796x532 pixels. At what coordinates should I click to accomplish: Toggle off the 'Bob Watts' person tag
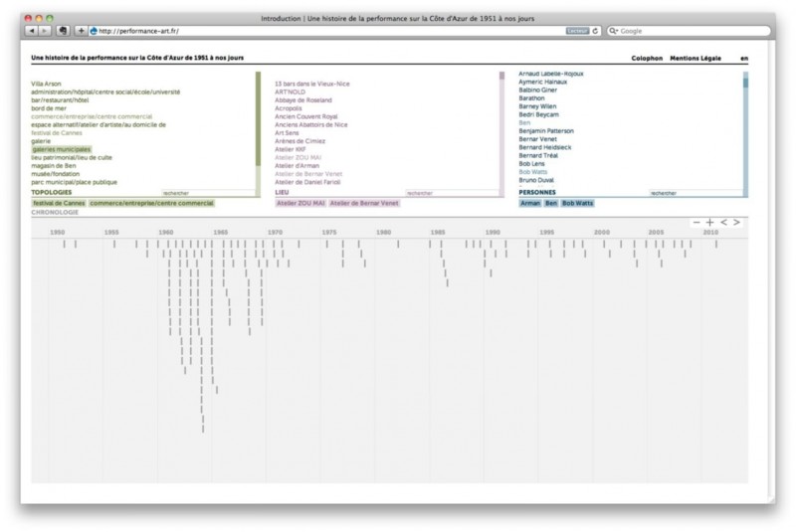click(576, 203)
